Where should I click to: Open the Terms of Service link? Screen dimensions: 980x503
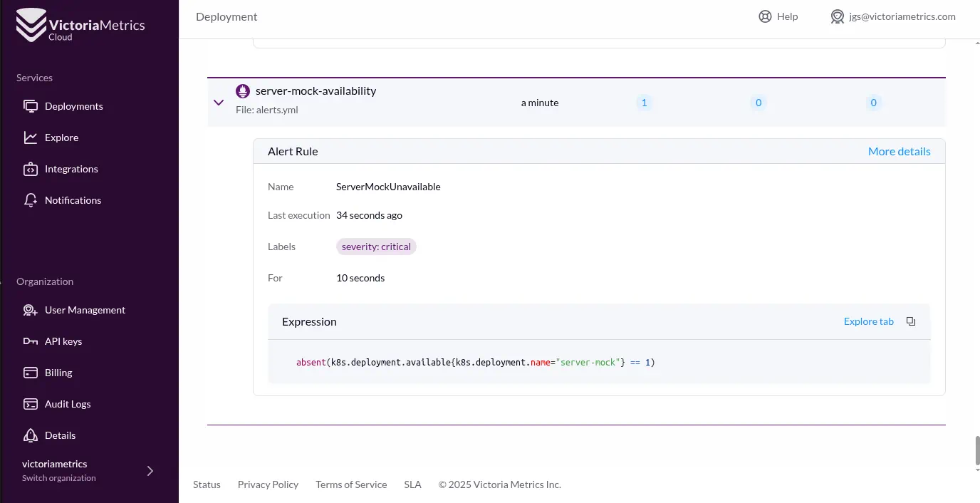click(x=351, y=484)
